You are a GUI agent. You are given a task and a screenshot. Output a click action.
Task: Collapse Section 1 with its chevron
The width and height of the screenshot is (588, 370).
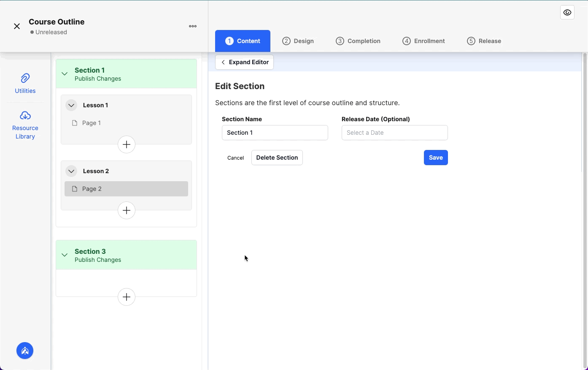click(x=65, y=74)
